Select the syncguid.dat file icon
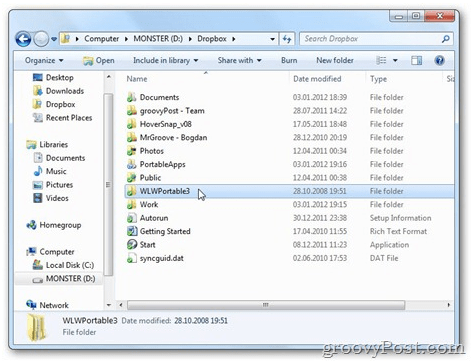Screen dimensions: 471x361 pos(132,258)
